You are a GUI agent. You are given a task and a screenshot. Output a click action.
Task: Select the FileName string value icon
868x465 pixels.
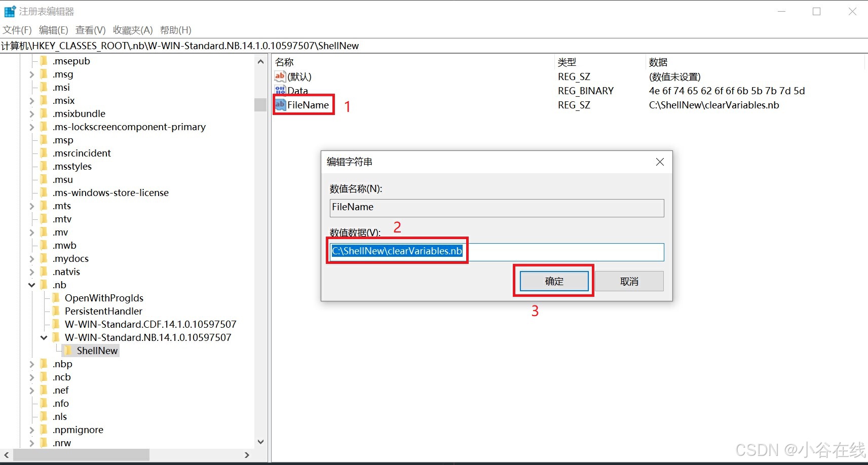click(280, 105)
